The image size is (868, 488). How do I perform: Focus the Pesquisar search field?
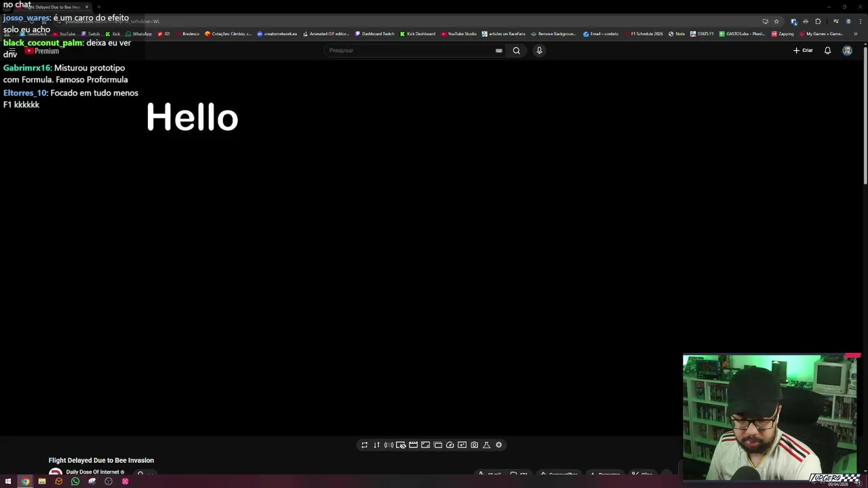point(414,50)
